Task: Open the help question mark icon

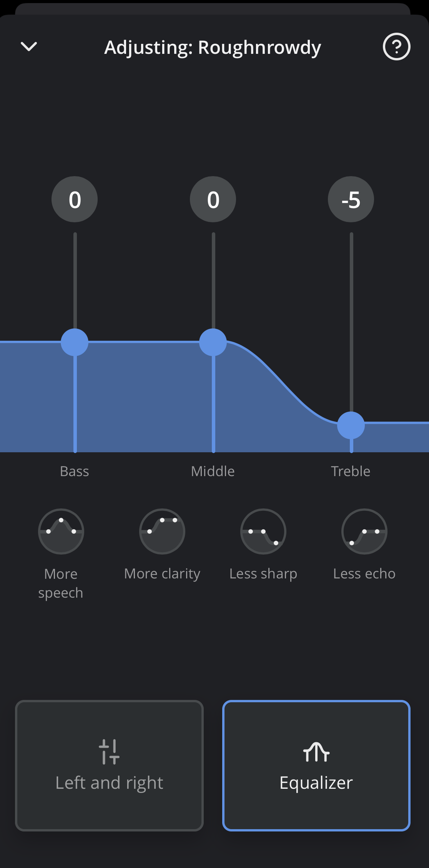Action: pos(396,47)
